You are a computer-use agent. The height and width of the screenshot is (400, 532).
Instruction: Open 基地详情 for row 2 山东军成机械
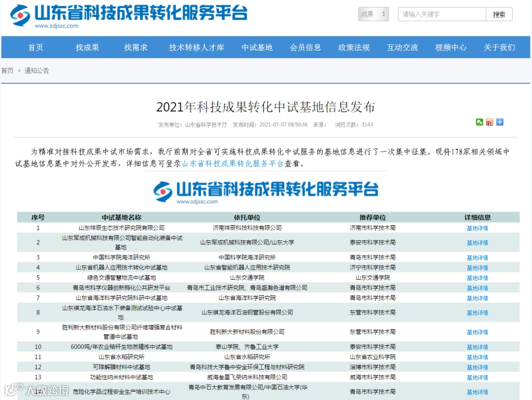pyautogui.click(x=477, y=243)
